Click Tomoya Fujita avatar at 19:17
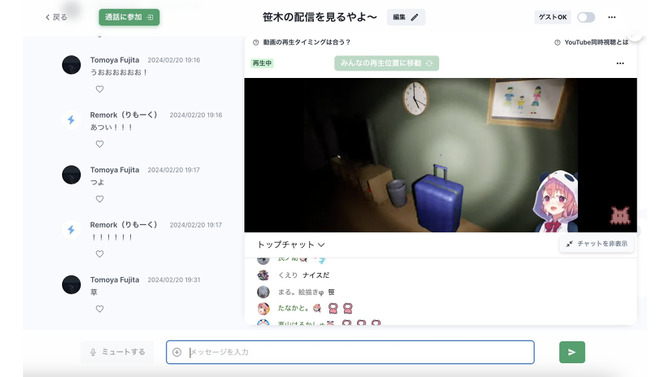The height and width of the screenshot is (377, 670). tap(71, 175)
